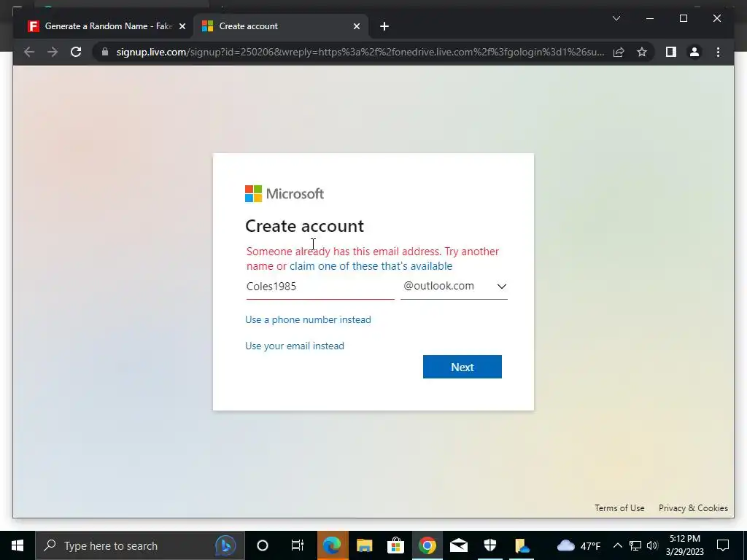The height and width of the screenshot is (560, 747).
Task: Click the Coles1985 email name field
Action: [320, 286]
